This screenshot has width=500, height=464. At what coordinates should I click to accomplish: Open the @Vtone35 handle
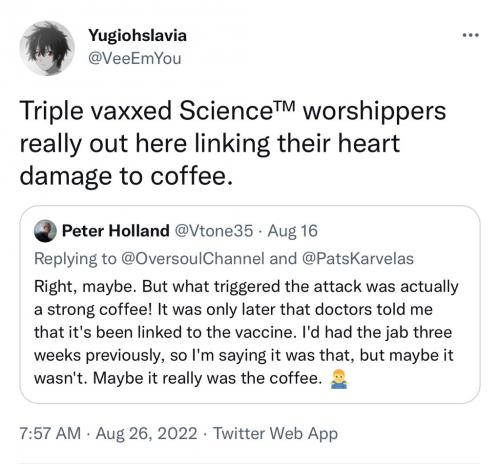tap(214, 231)
